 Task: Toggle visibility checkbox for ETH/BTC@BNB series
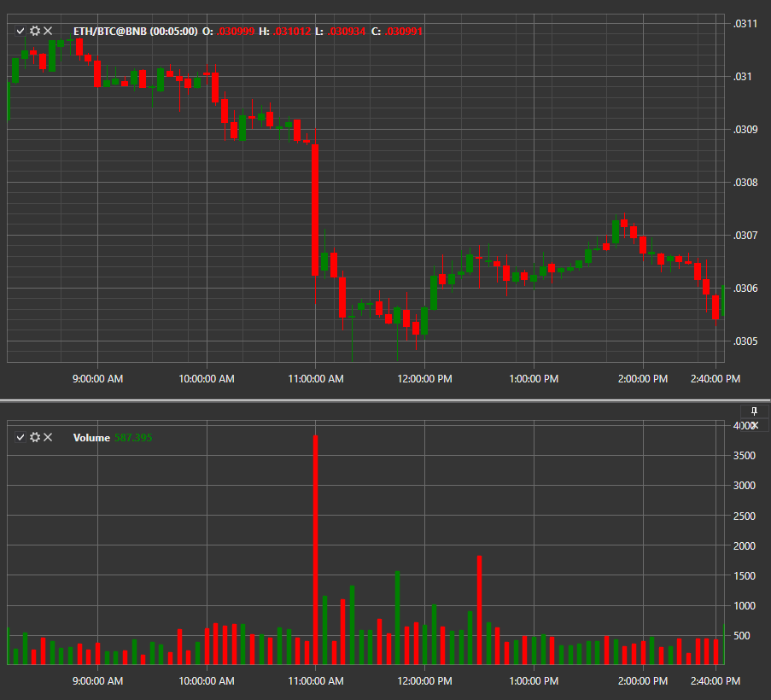20,31
